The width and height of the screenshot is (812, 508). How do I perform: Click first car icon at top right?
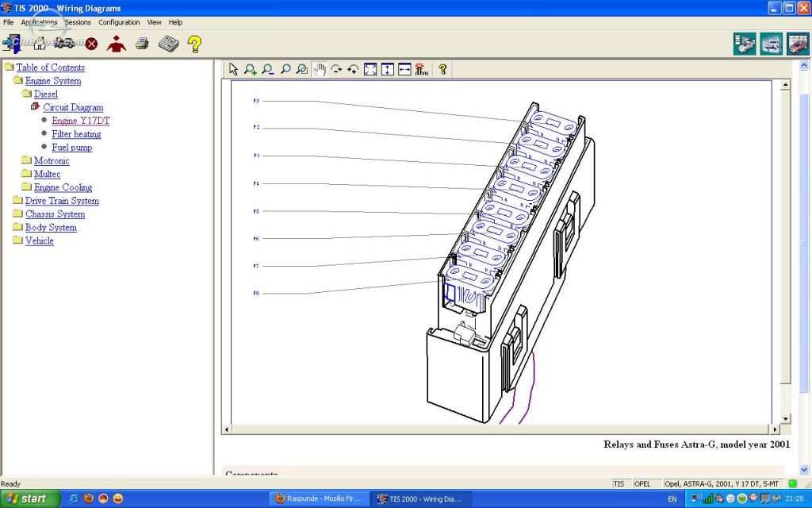[745, 44]
